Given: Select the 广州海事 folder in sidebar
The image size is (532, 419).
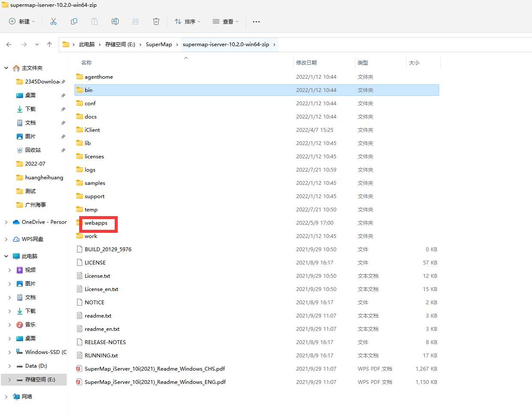Looking at the screenshot, I should pos(35,205).
